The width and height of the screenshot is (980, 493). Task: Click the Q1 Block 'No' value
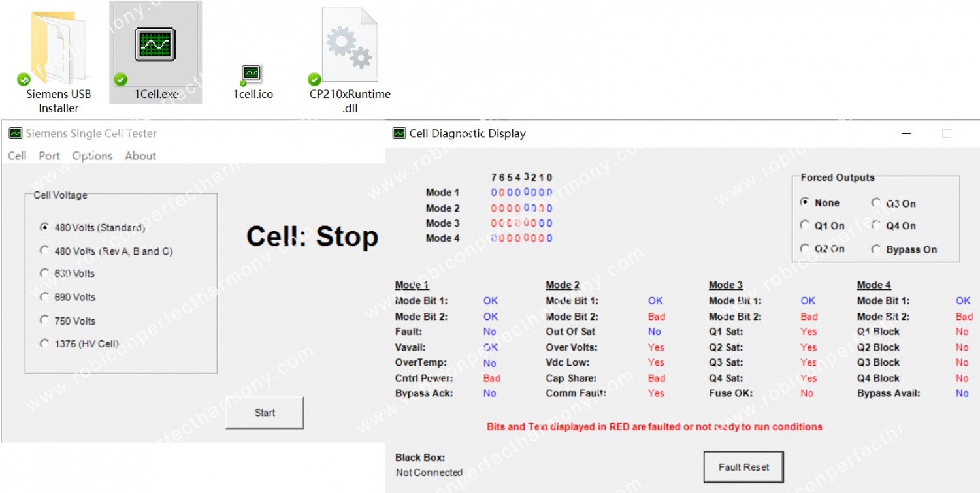tap(962, 332)
